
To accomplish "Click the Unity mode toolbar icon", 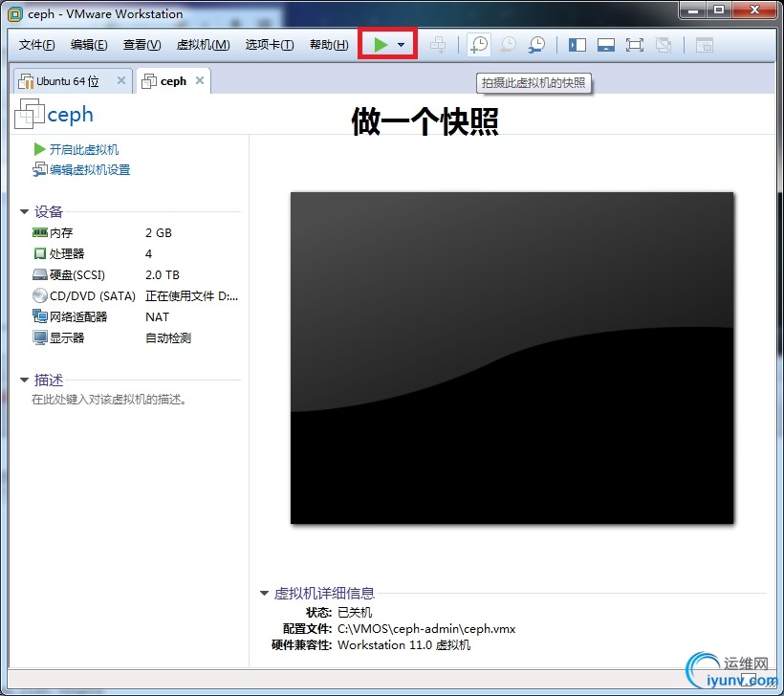I will [664, 46].
